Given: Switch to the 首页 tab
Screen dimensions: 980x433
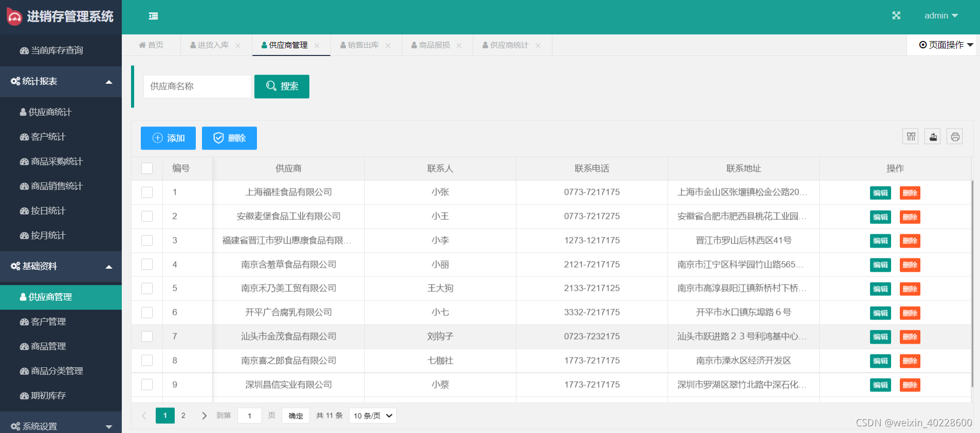Looking at the screenshot, I should coord(151,45).
